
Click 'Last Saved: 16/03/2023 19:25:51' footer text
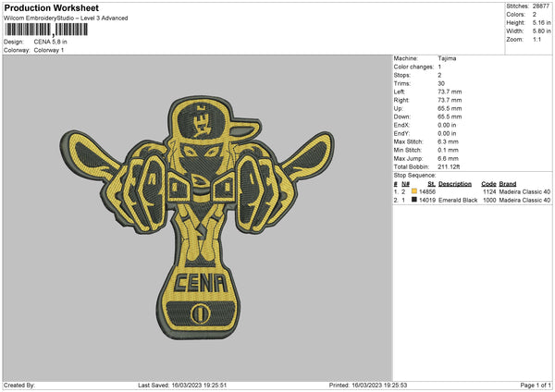[182, 386]
